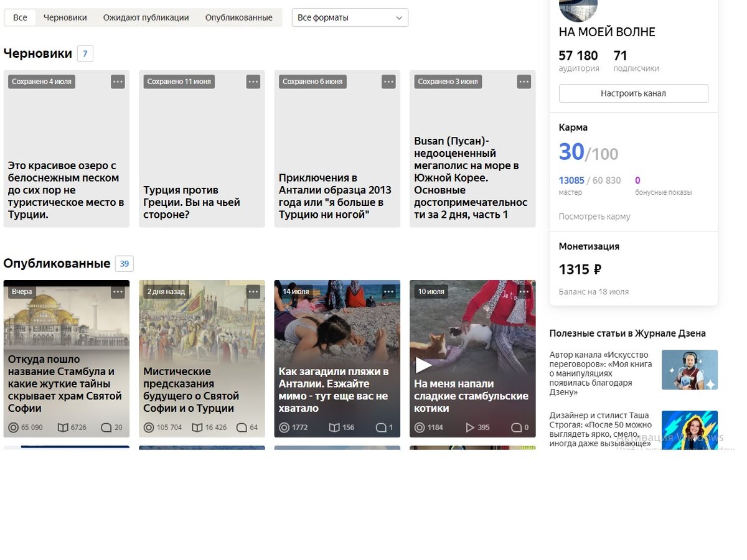Viewport: 747px width, 560px height.
Task: Click the Сохранено 4 июля label
Action: click(x=42, y=82)
